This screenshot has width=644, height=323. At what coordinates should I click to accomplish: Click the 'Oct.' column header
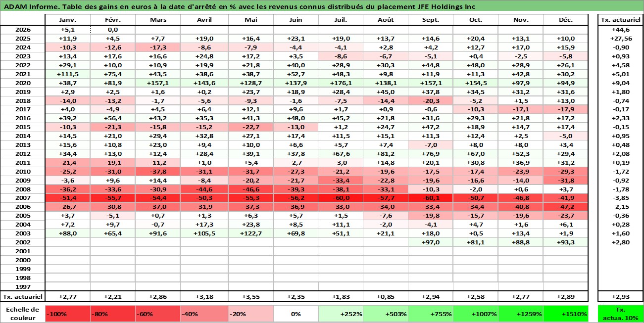(x=476, y=20)
